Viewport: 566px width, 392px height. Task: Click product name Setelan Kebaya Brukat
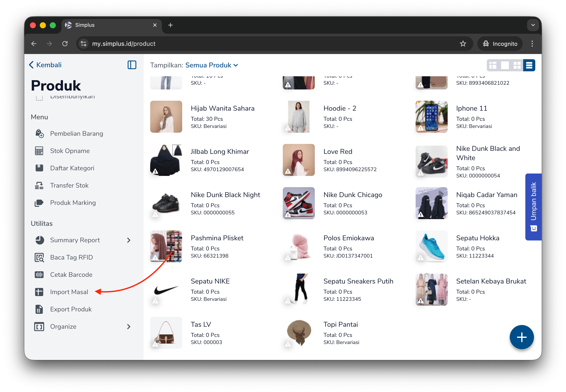491,281
